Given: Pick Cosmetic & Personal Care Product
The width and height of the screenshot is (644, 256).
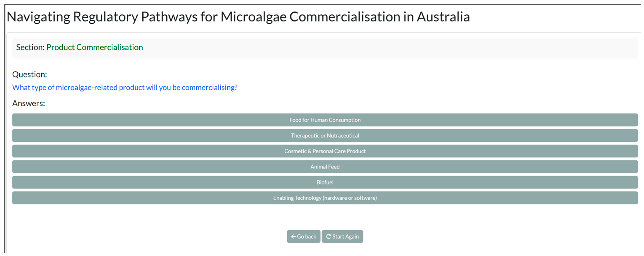Looking at the screenshot, I should click(325, 151).
